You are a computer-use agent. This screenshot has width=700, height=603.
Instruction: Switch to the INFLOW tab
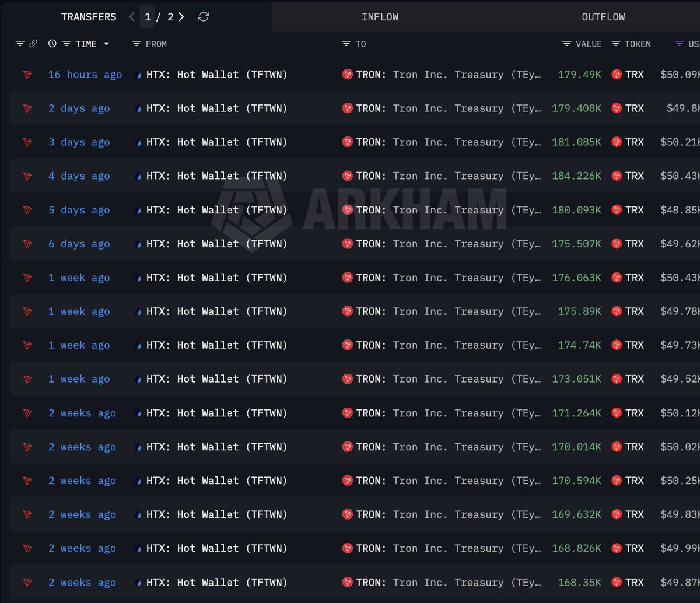pyautogui.click(x=380, y=17)
